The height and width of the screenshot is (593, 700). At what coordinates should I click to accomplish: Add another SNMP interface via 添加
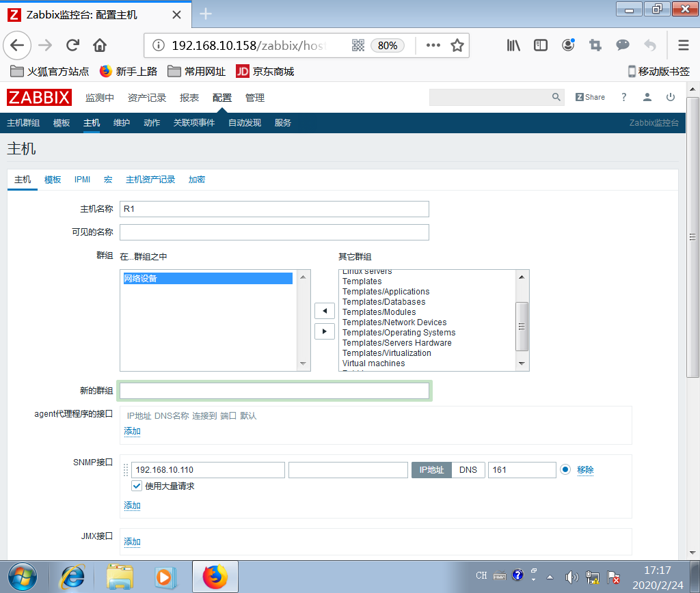[132, 506]
